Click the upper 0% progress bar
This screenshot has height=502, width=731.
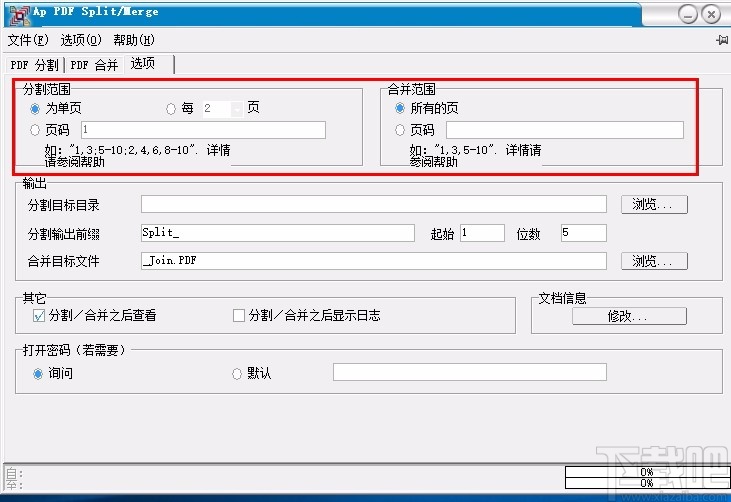click(647, 472)
